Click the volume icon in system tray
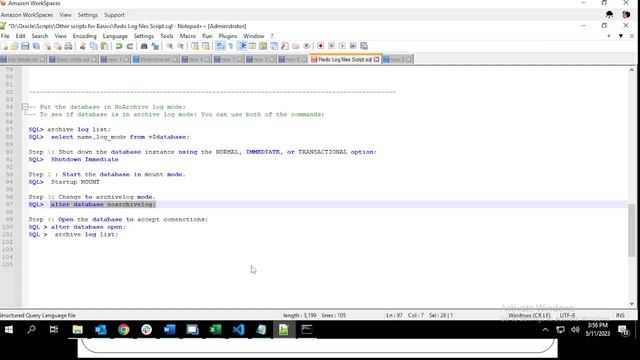This screenshot has width=640, height=360. point(576,330)
